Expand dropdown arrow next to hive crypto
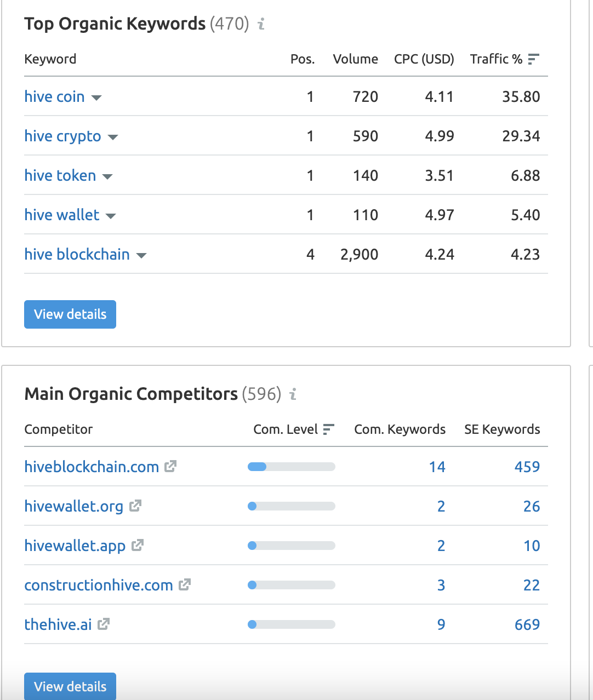The width and height of the screenshot is (593, 700). click(113, 137)
